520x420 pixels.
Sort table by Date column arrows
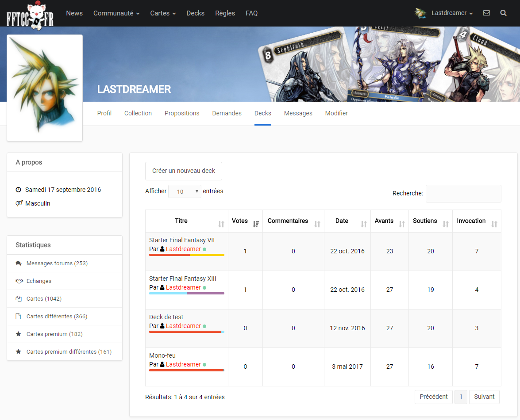coord(363,224)
